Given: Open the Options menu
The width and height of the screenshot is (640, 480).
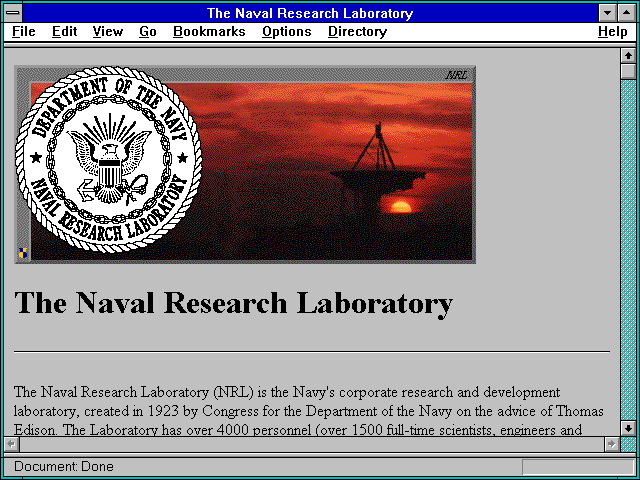Looking at the screenshot, I should (x=287, y=32).
